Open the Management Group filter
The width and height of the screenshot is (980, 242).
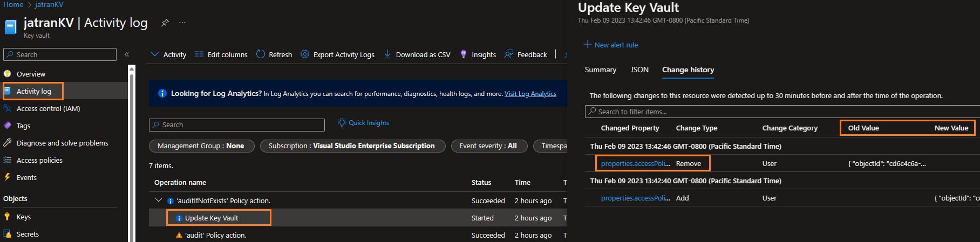(202, 146)
